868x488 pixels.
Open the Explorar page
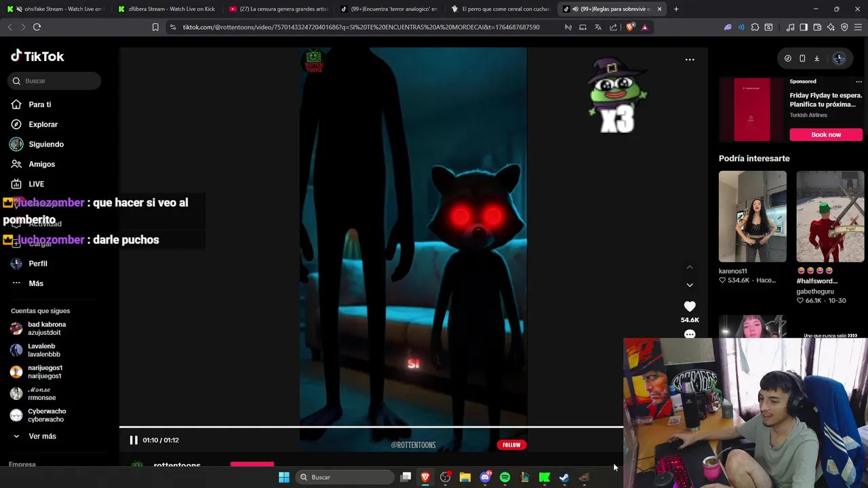pos(43,124)
